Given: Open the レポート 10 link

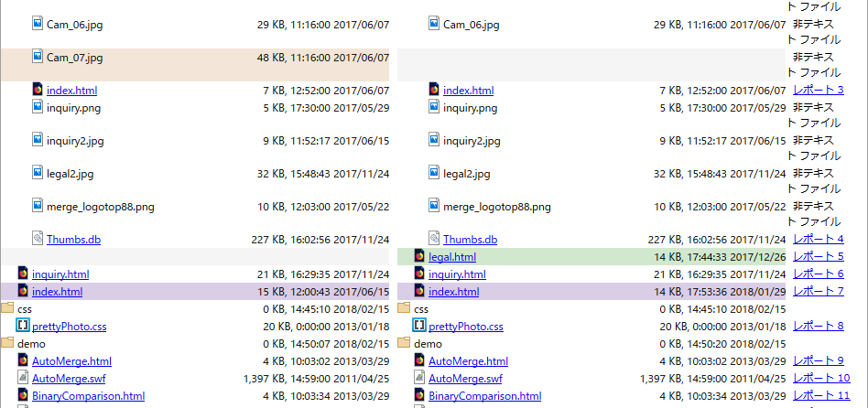Looking at the screenshot, I should click(x=821, y=379).
